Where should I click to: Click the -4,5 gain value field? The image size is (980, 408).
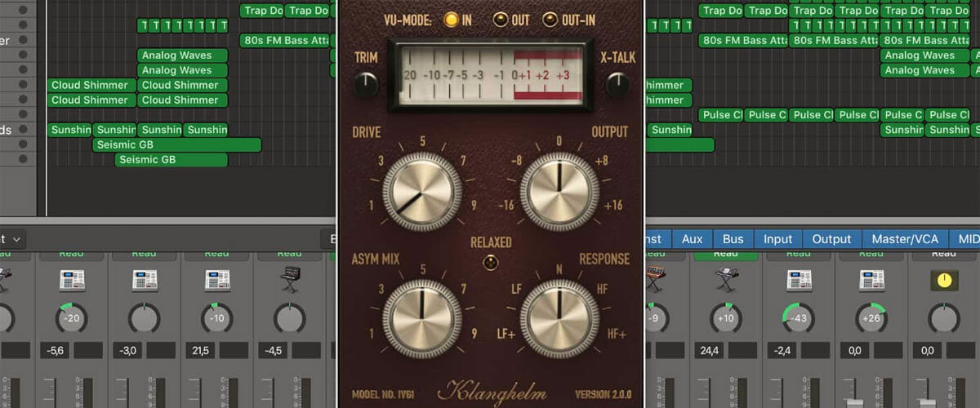point(274,350)
